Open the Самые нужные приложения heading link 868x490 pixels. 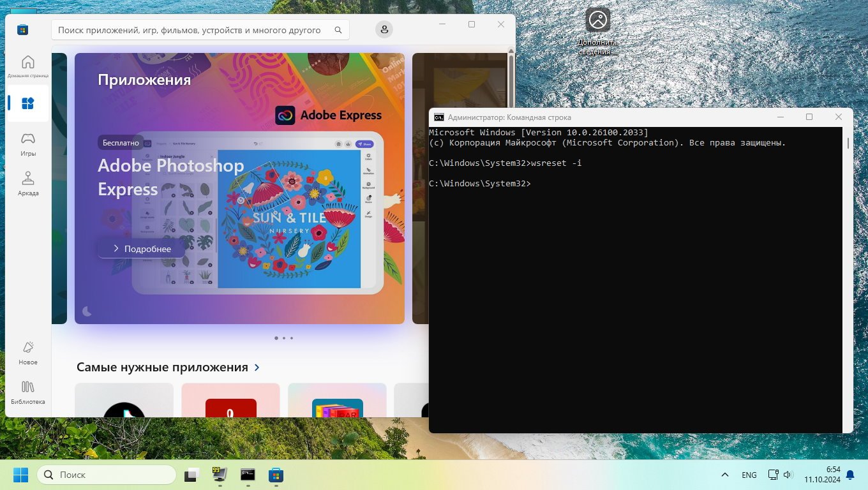click(162, 367)
